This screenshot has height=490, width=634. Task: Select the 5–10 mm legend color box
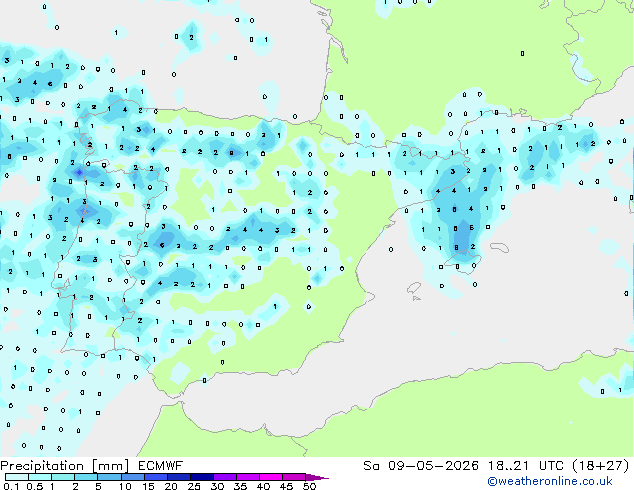point(109,477)
